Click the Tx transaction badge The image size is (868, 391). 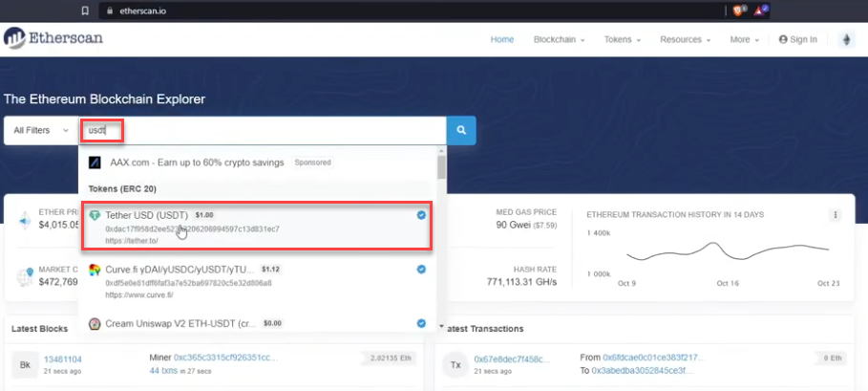[x=455, y=365]
